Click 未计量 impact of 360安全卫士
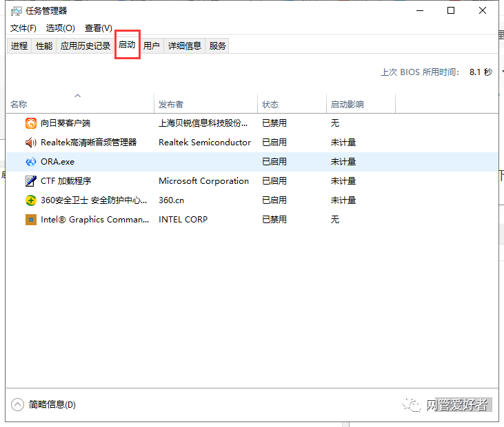Viewport: 504px width, 427px height. pyautogui.click(x=343, y=200)
